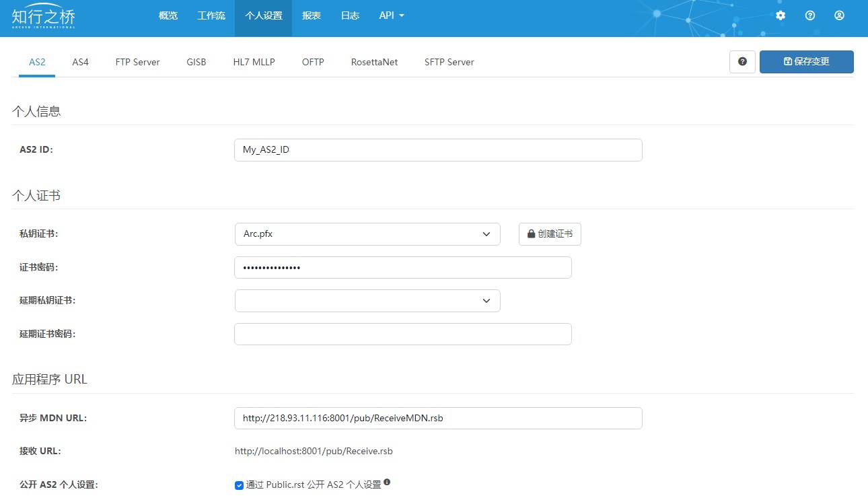Open the 延期私钥证书 dropdown
This screenshot has width=868, height=502.
tap(367, 301)
